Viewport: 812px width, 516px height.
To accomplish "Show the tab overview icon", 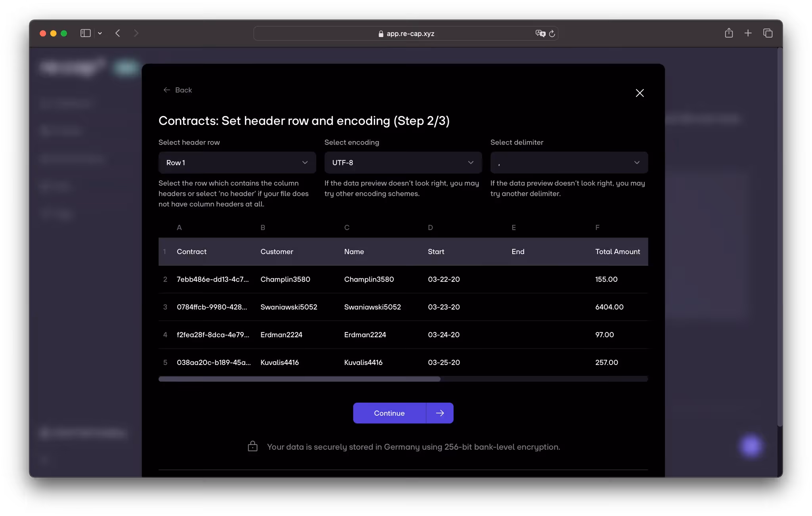I will 768,33.
